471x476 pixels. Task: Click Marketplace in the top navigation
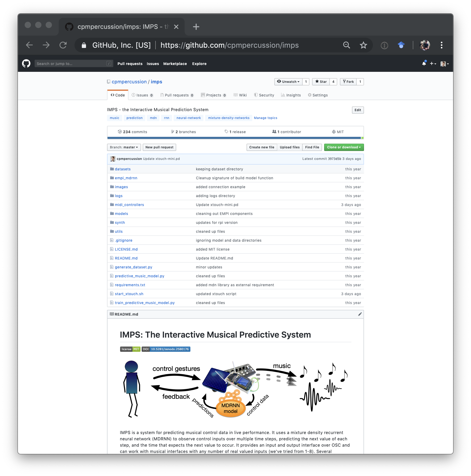[175, 64]
